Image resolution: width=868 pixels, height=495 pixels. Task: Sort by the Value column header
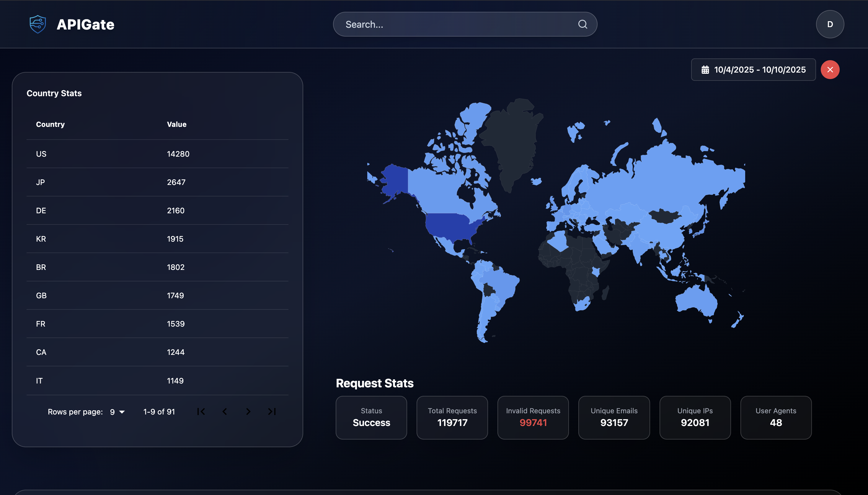coord(177,124)
